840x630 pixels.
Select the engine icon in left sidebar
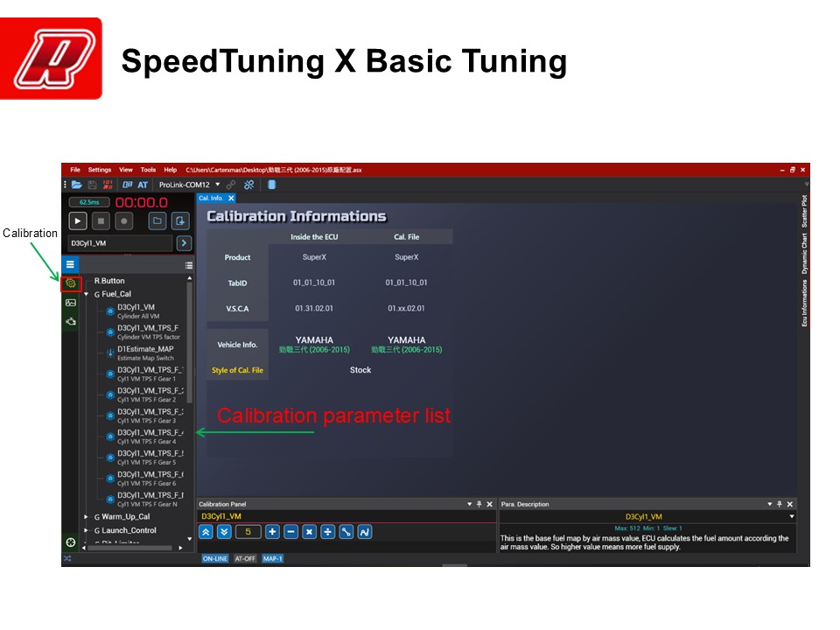tap(71, 322)
